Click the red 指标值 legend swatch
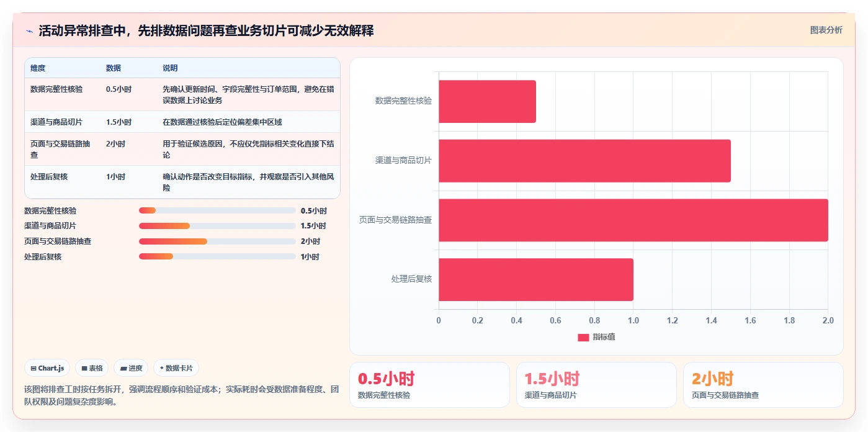The image size is (868, 432). point(583,337)
